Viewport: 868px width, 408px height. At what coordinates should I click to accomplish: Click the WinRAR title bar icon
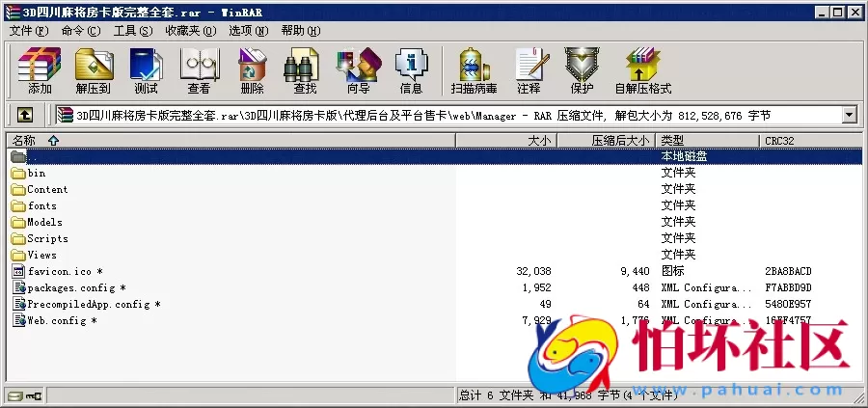12,12
